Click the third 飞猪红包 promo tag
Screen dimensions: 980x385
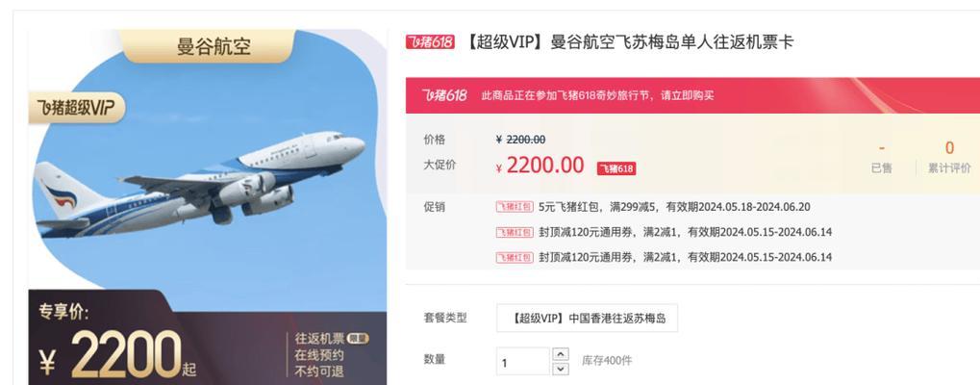[x=515, y=257]
